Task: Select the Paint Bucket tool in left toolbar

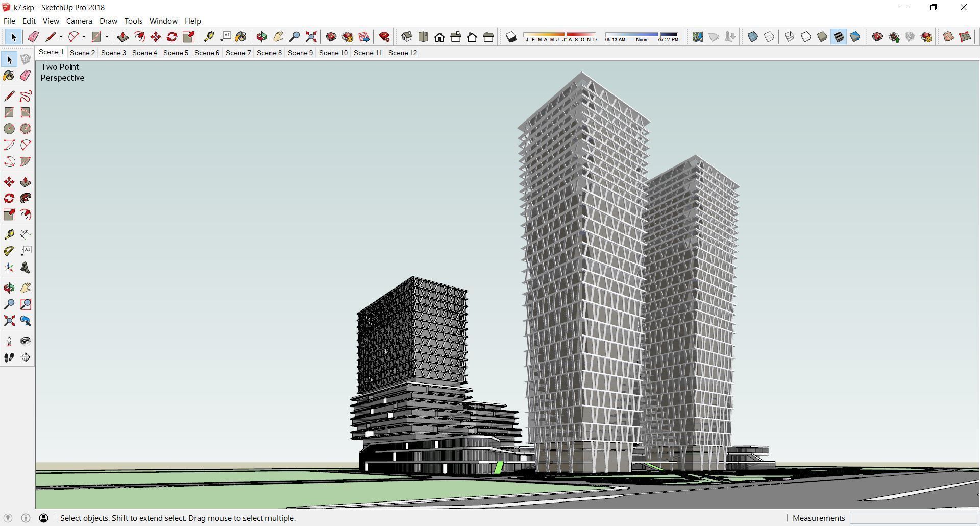Action: pos(9,76)
